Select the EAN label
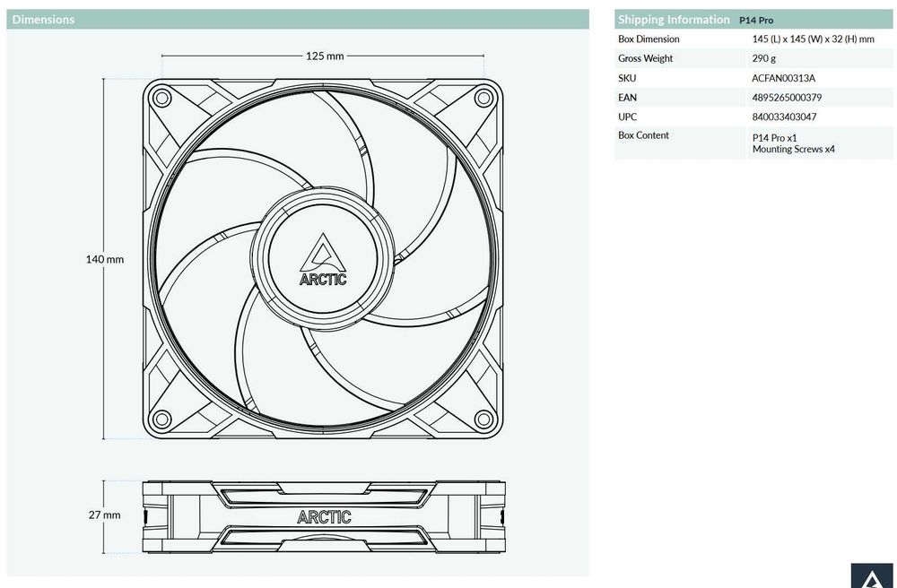 point(627,97)
